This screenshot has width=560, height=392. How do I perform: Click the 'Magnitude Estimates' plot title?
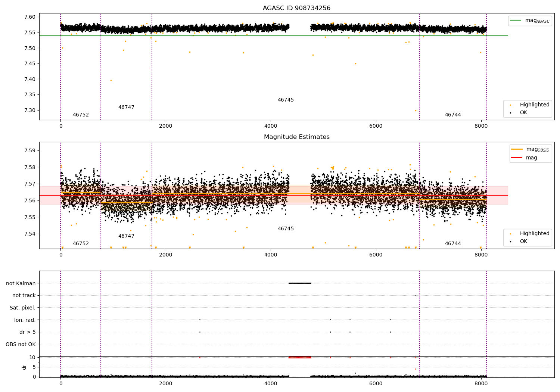click(x=296, y=137)
